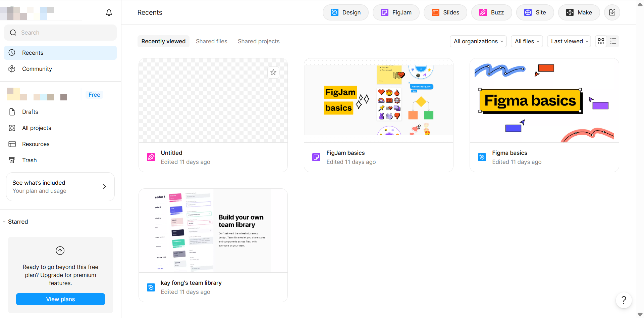This screenshot has width=644, height=318.
Task: Open the notifications bell
Action: click(109, 12)
